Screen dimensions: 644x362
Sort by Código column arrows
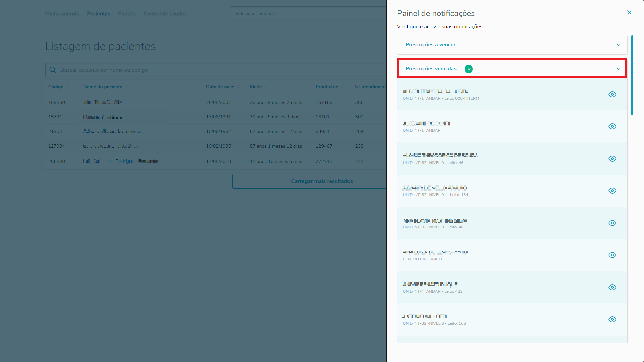67,87
